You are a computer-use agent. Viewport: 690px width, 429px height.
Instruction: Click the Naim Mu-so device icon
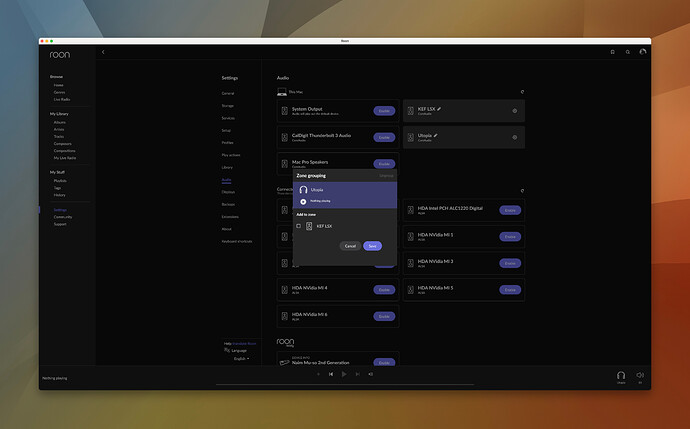point(284,362)
